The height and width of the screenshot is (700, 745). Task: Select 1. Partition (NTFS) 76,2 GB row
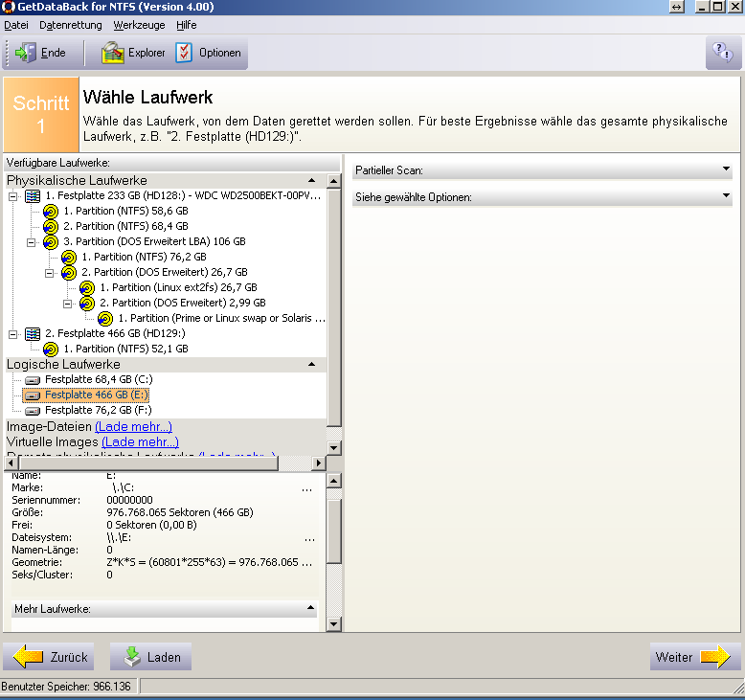coord(144,257)
